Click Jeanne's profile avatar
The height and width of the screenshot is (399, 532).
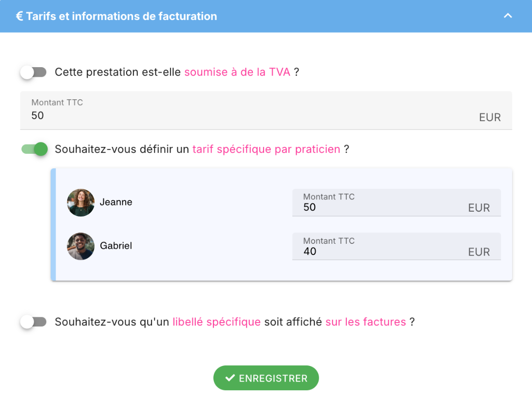[81, 202]
